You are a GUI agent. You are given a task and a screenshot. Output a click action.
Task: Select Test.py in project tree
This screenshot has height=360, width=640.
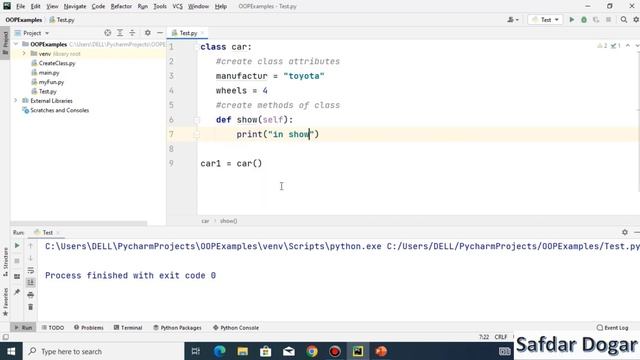[x=47, y=91]
